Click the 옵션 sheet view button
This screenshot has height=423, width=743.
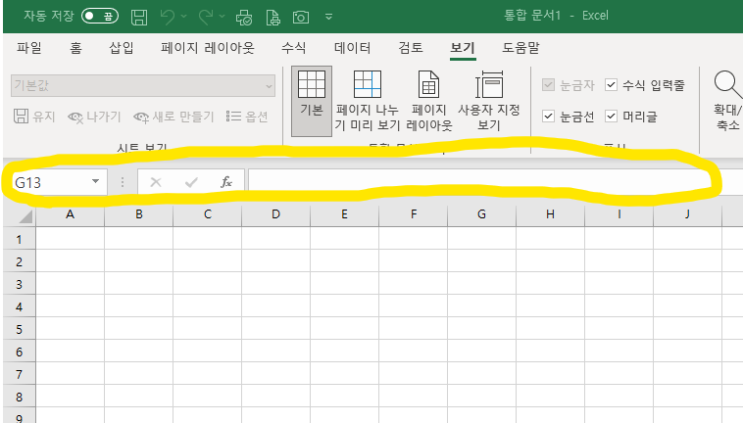tap(247, 117)
